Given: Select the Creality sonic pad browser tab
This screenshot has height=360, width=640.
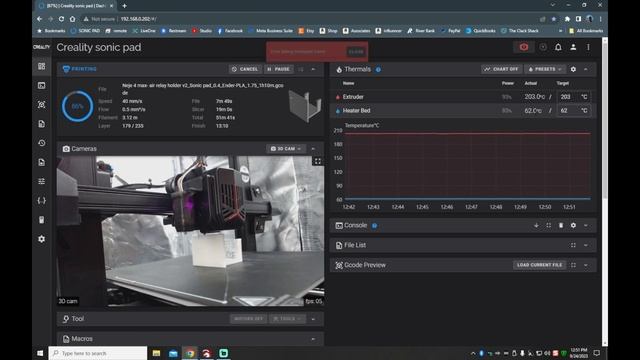Looking at the screenshot, I should tap(75, 6).
